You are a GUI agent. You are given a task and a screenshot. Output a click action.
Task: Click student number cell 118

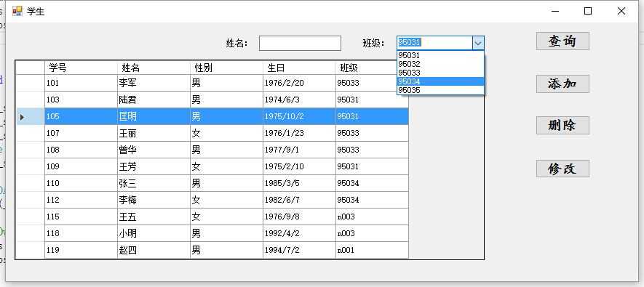81,233
